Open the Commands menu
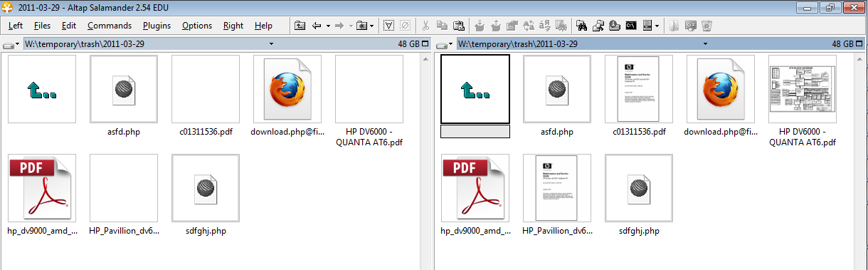 click(x=110, y=26)
